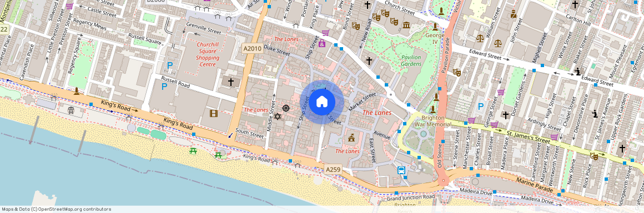Select the information icon by Devonshire Place
Screen dimensions: 644x213
tap(594, 114)
